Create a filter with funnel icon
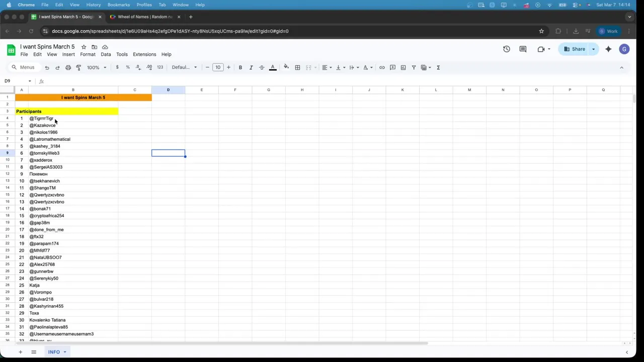The image size is (644, 362). [x=414, y=67]
